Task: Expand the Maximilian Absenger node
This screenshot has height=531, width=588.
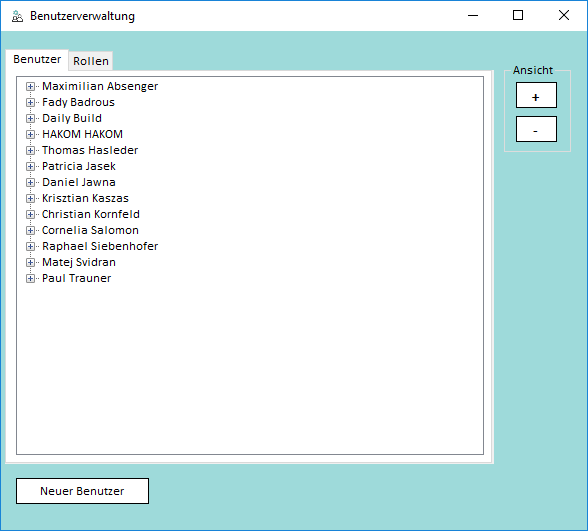Action: tap(30, 87)
